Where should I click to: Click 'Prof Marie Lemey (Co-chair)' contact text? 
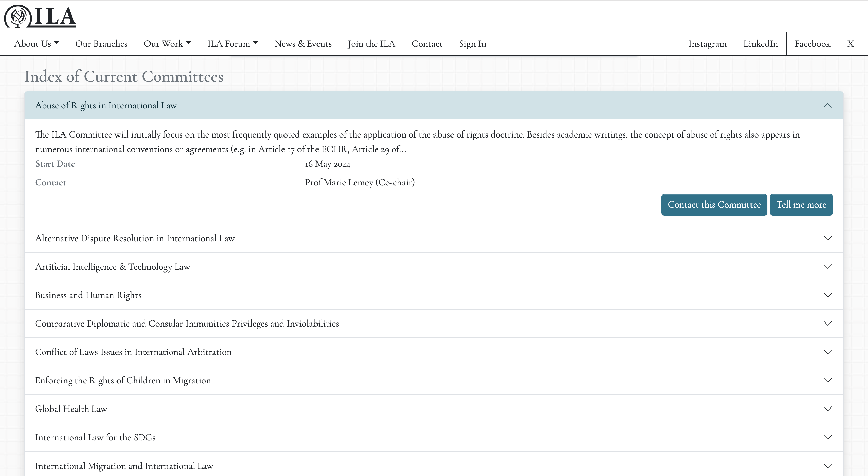tap(360, 183)
